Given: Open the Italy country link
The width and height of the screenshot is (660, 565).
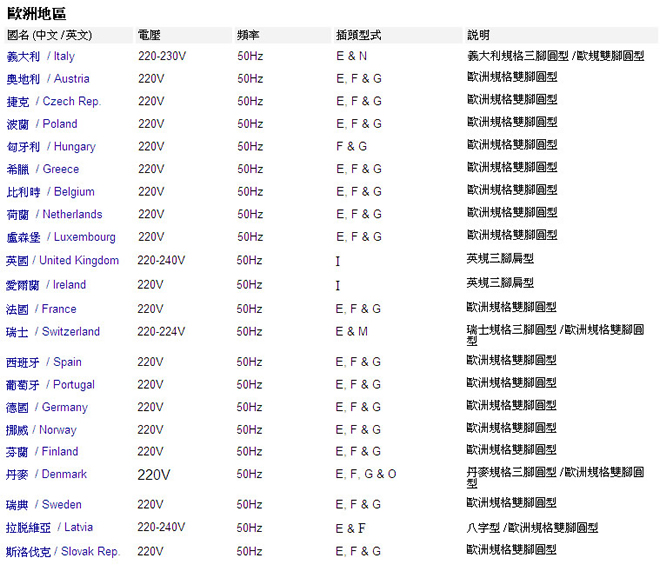Looking at the screenshot, I should point(41,56).
